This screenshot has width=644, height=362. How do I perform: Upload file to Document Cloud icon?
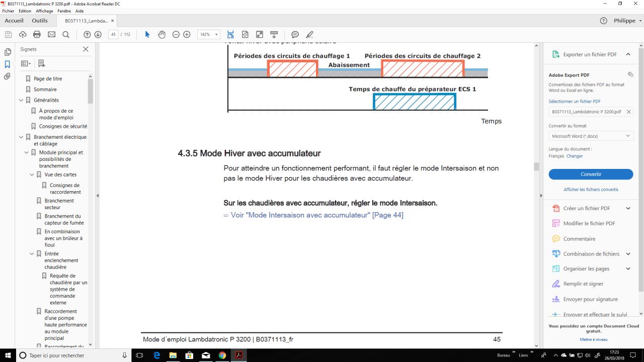pyautogui.click(x=23, y=34)
